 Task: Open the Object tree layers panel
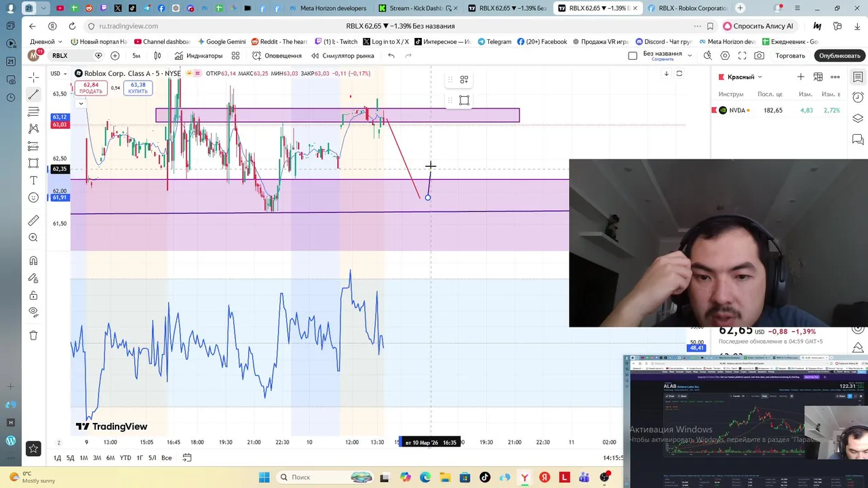click(x=858, y=118)
